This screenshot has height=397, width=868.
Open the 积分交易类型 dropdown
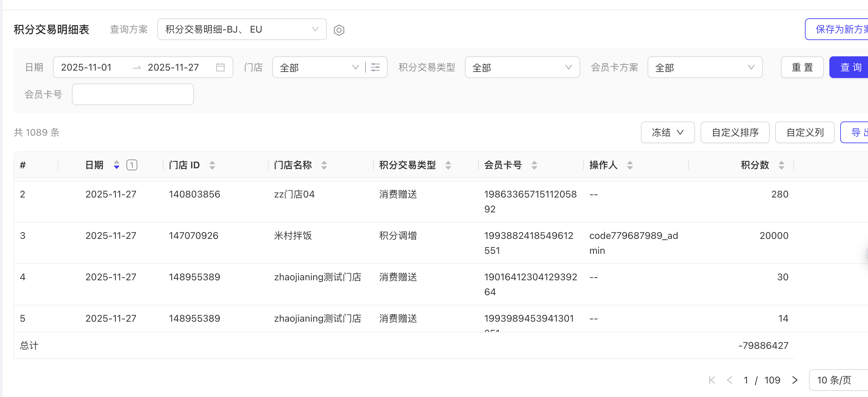coord(522,67)
